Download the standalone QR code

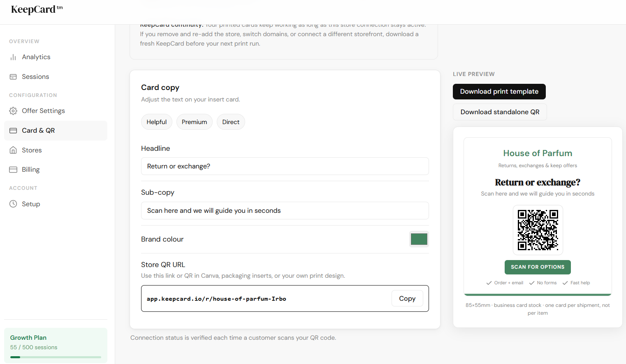pos(499,112)
